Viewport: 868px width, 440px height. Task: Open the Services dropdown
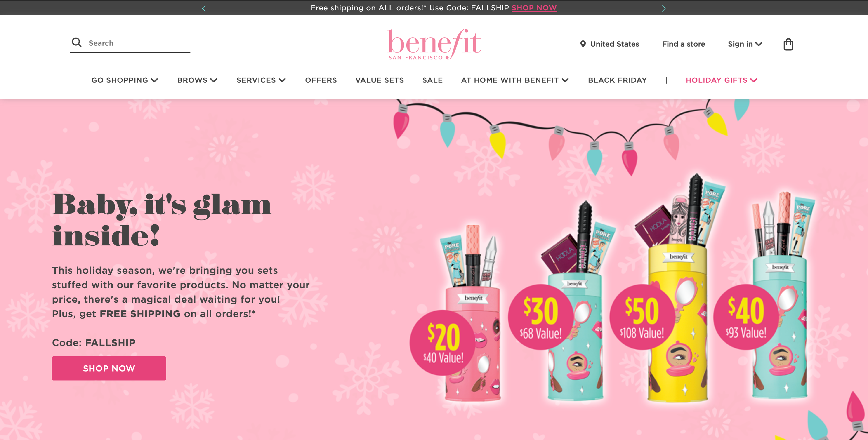click(261, 80)
